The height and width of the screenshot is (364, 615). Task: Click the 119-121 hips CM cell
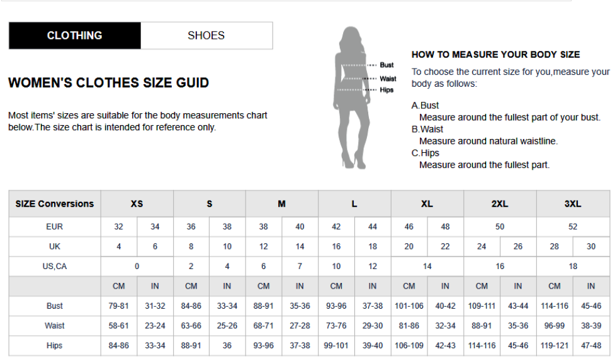pyautogui.click(x=555, y=346)
